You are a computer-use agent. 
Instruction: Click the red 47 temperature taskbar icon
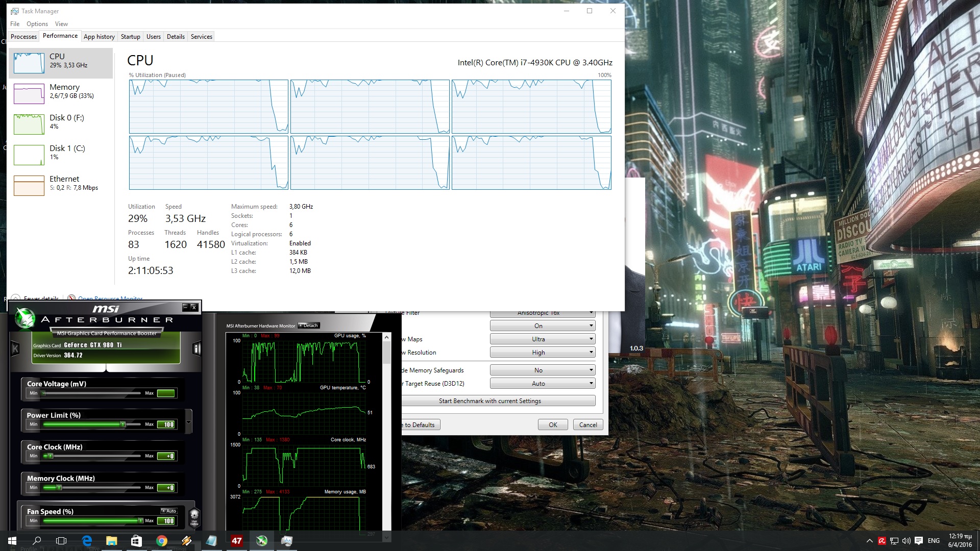(x=237, y=541)
